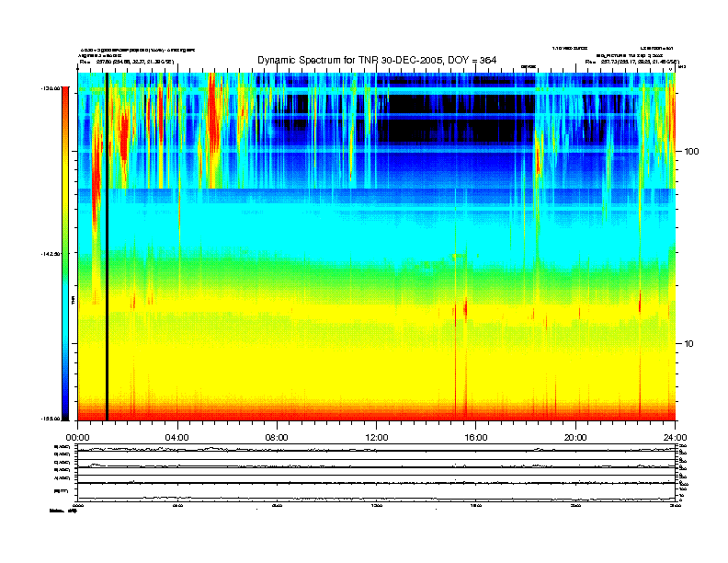Click the black data gap vertical line
Image resolution: width=728 pixels, height=563 pixels.
[107, 247]
